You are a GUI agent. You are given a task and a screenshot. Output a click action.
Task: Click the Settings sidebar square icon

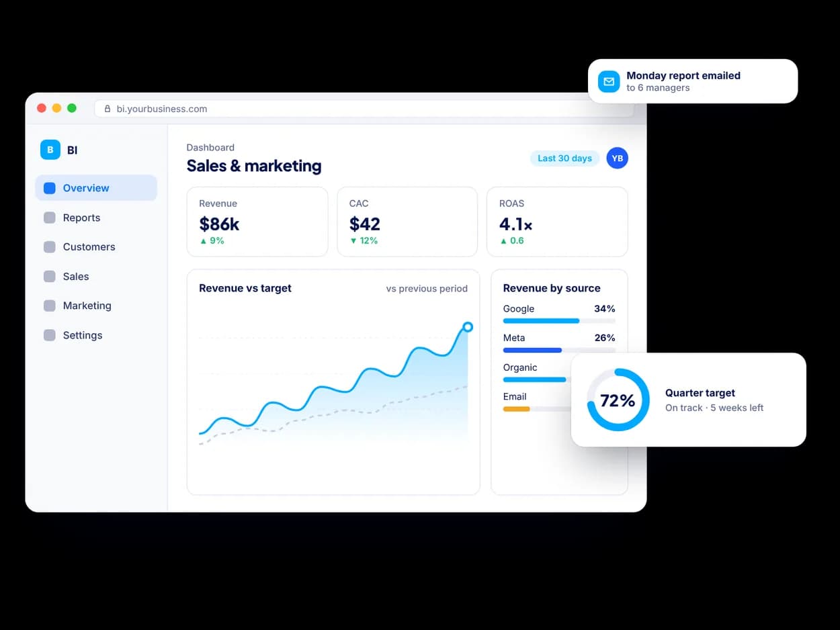click(x=50, y=335)
